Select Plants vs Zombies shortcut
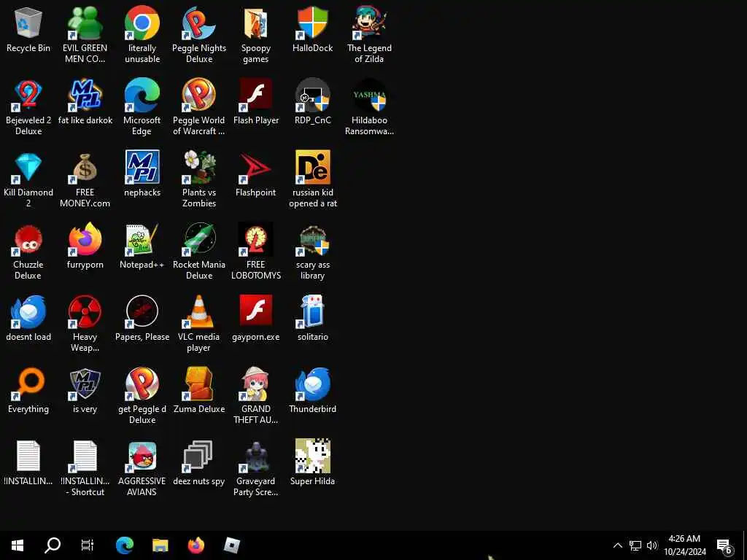Image resolution: width=747 pixels, height=560 pixels. [198, 167]
